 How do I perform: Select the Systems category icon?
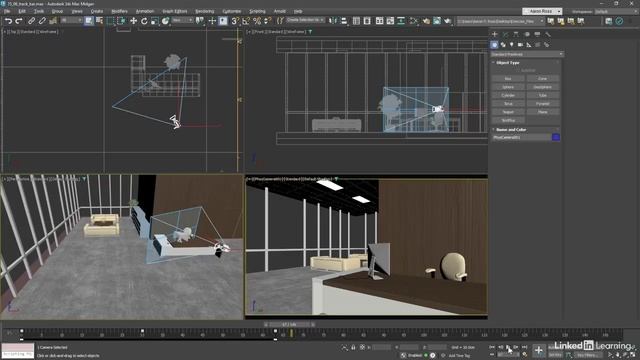547,44
